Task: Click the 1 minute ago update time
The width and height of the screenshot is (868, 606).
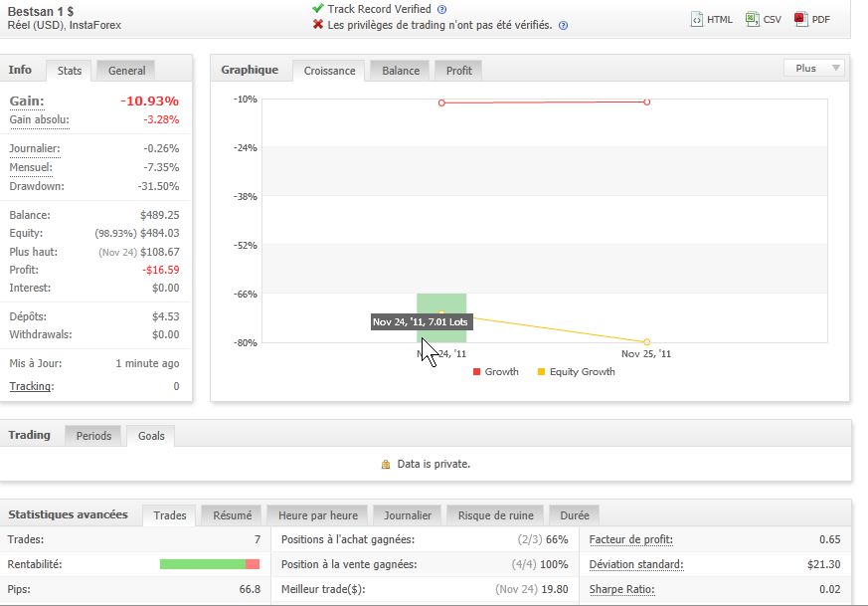Action: (x=147, y=363)
